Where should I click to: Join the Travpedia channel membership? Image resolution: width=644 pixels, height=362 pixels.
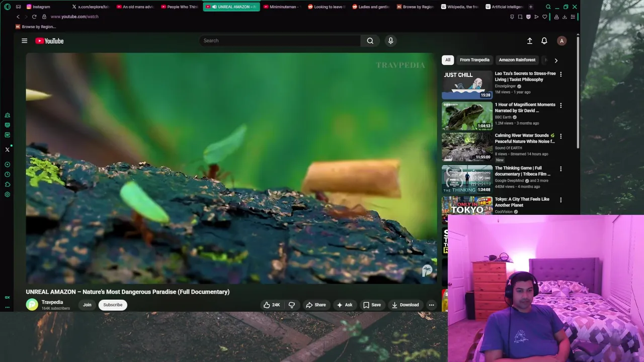(87, 305)
